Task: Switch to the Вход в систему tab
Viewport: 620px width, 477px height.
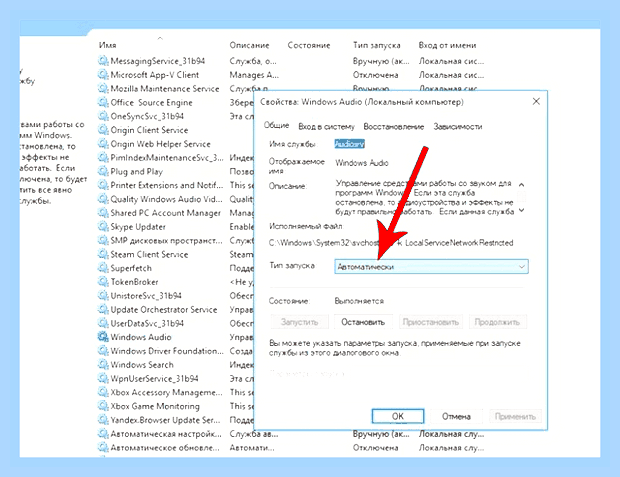Action: pyautogui.click(x=326, y=127)
